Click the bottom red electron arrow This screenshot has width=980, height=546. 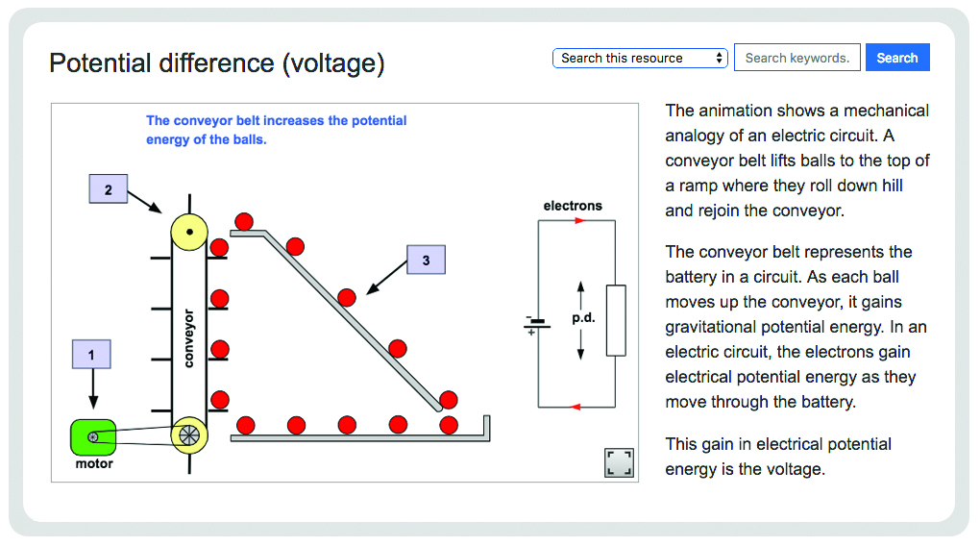point(576,408)
